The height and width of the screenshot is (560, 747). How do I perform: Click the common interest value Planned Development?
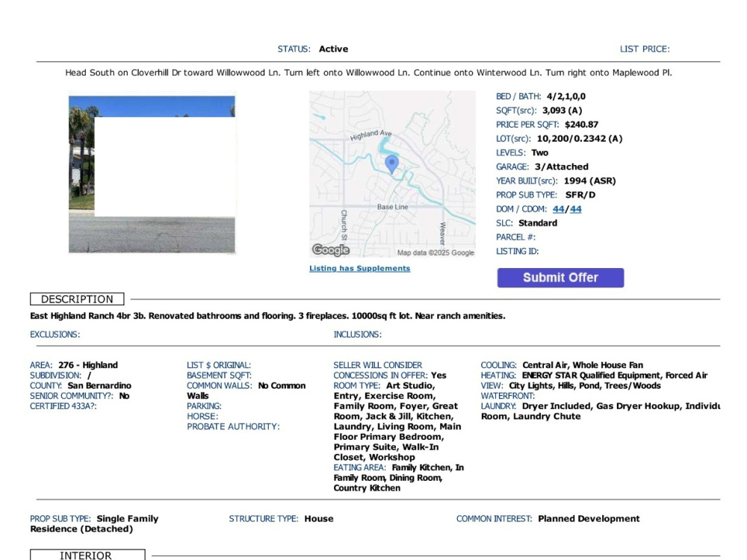coord(589,519)
